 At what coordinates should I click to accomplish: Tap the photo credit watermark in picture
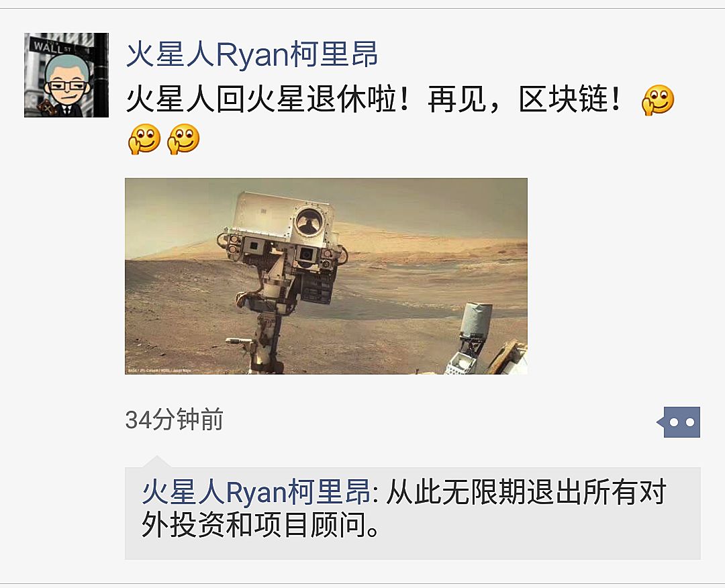(x=159, y=371)
